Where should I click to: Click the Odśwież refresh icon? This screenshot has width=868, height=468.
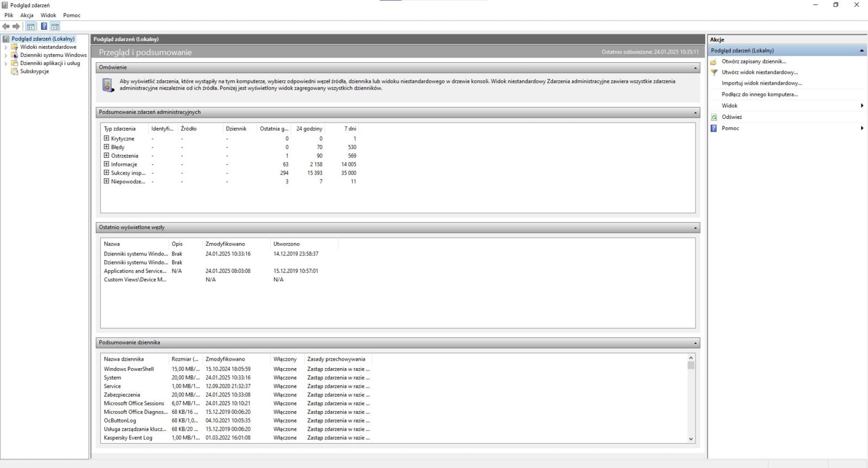714,117
